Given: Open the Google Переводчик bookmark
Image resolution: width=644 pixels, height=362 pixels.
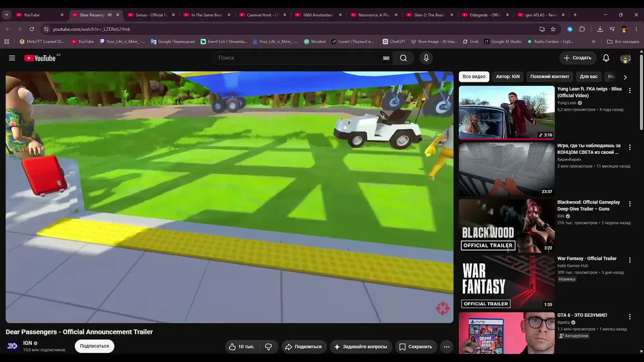Looking at the screenshot, I should click(x=173, y=42).
